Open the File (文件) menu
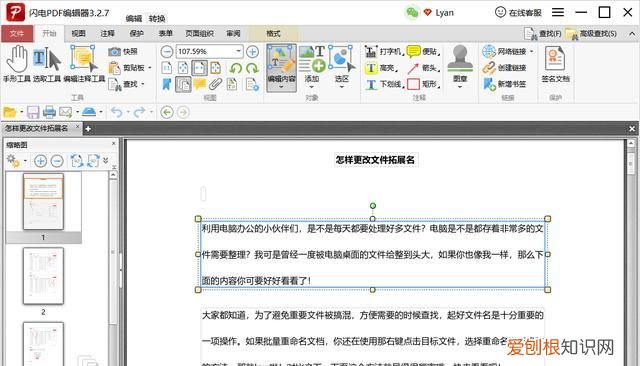The height and width of the screenshot is (366, 640). click(x=17, y=34)
